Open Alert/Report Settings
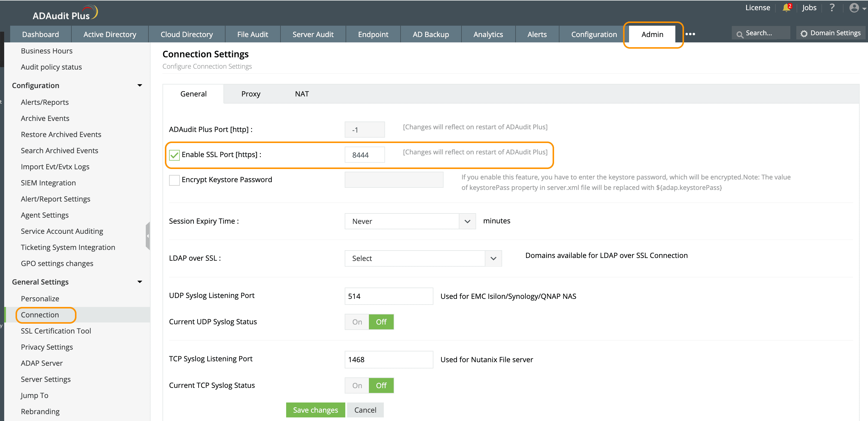The image size is (868, 421). (x=55, y=199)
